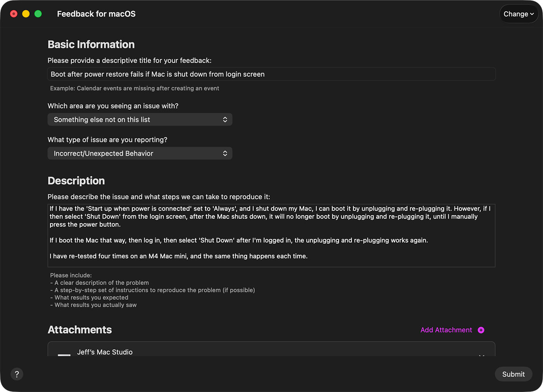
Task: Click the 'What type of issue are you reporting?' label
Action: click(x=107, y=140)
